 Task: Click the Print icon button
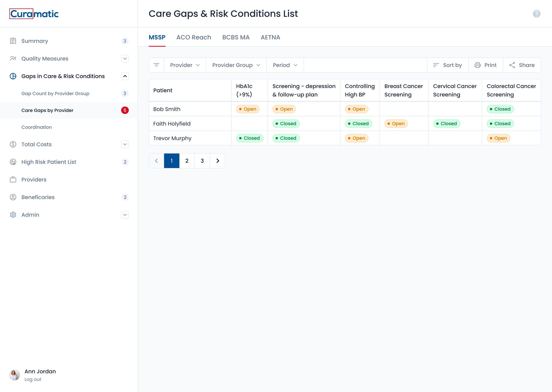[477, 65]
